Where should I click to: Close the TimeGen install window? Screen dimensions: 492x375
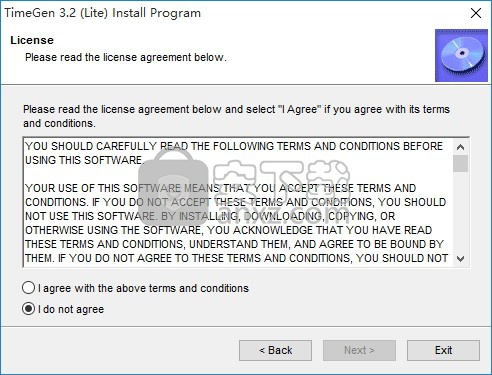[x=476, y=13]
